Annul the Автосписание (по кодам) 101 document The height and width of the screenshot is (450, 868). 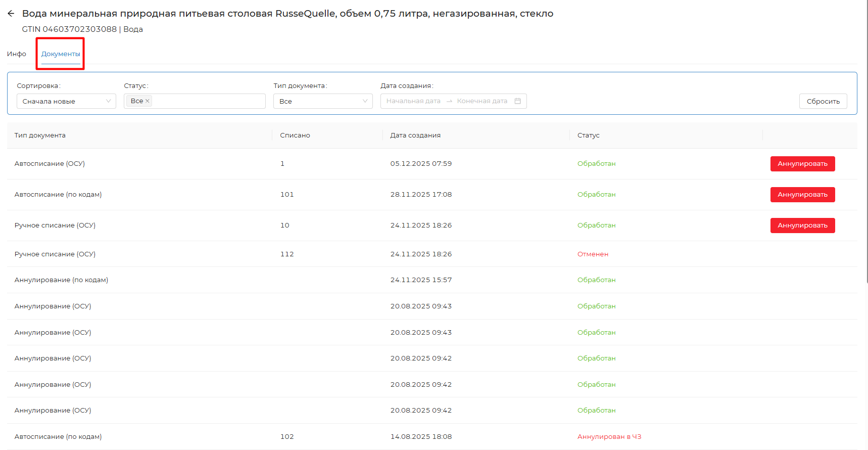[x=802, y=195]
